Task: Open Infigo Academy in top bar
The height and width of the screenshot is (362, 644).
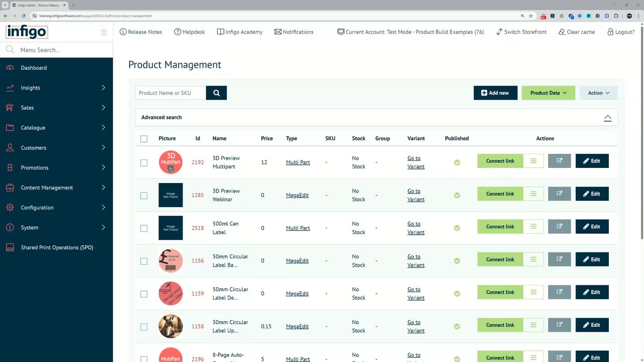Action: tap(240, 32)
